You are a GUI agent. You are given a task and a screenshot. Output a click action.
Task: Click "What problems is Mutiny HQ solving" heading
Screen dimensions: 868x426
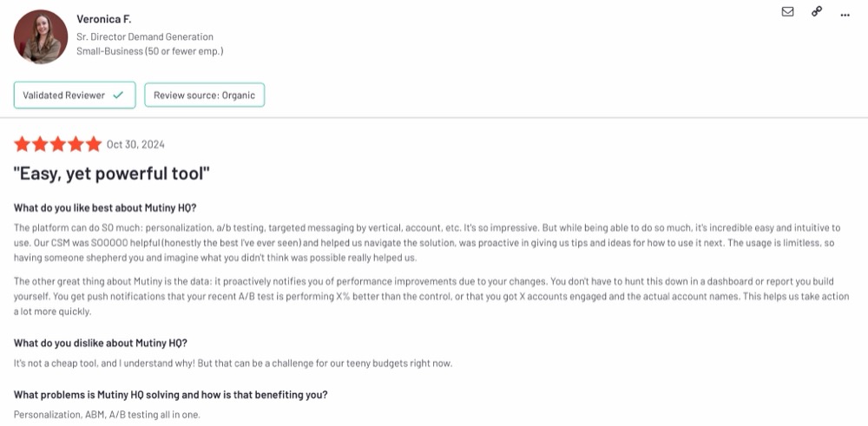[x=170, y=395]
